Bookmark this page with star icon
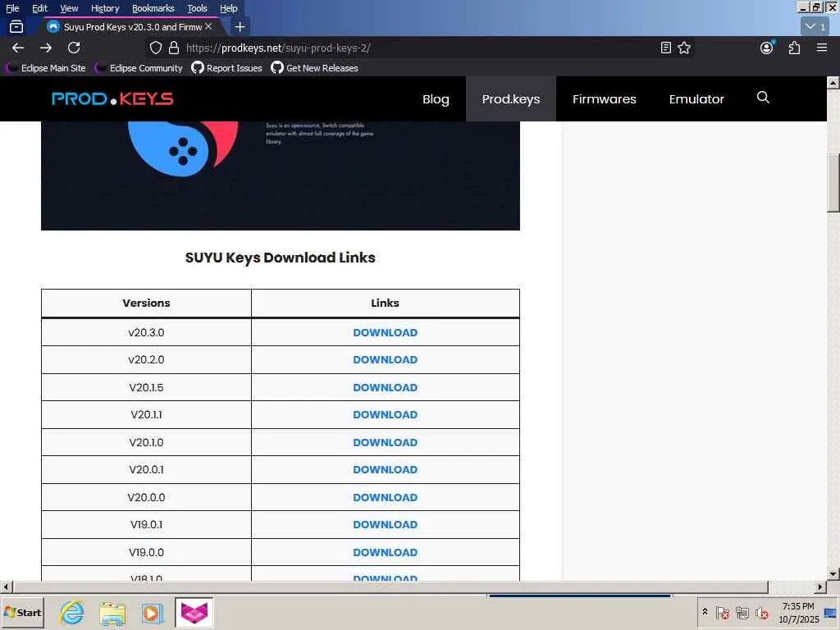Image resolution: width=840 pixels, height=630 pixels. [684, 48]
